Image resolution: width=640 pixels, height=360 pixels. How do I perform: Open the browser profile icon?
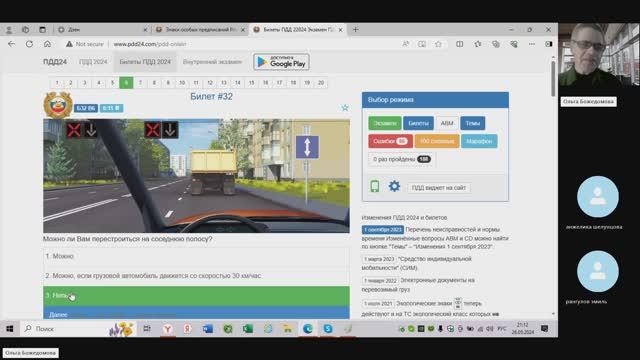point(9,29)
